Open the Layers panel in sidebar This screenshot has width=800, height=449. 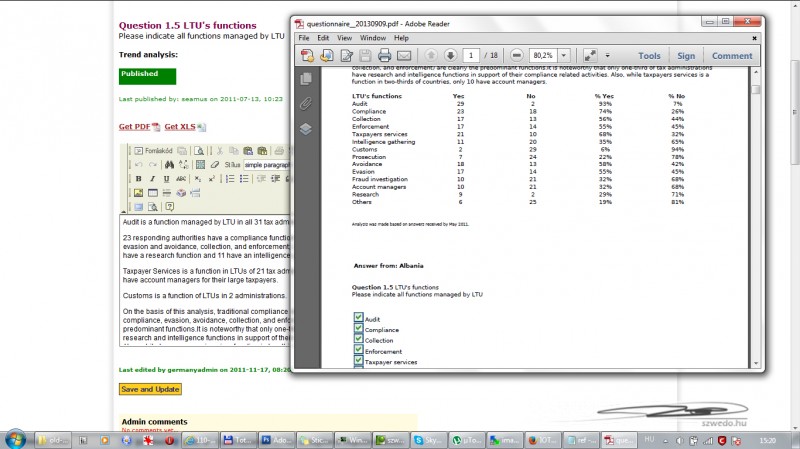pyautogui.click(x=306, y=128)
